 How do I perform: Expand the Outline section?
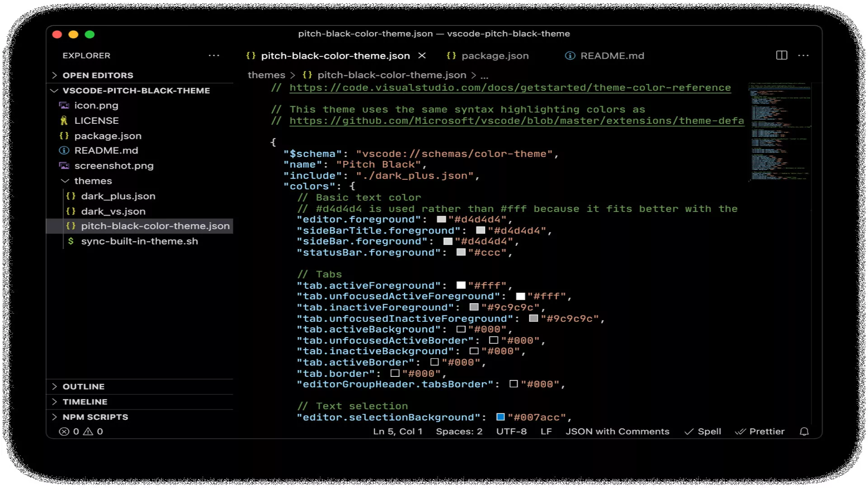coord(84,386)
